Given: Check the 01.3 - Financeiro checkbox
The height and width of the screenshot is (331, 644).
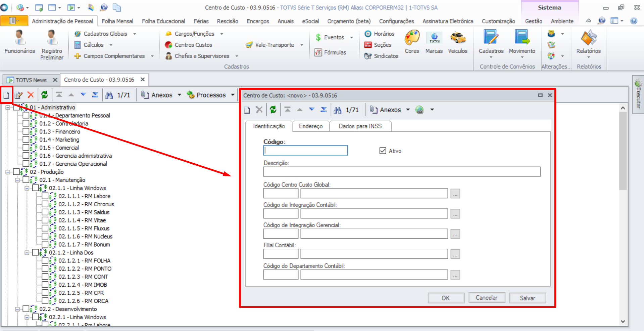Looking at the screenshot, I should (26, 131).
